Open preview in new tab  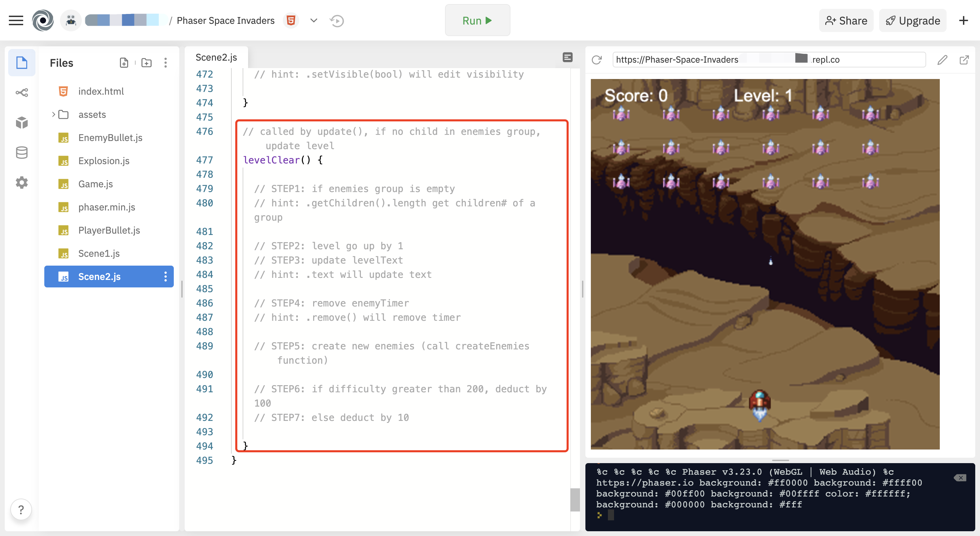point(964,60)
